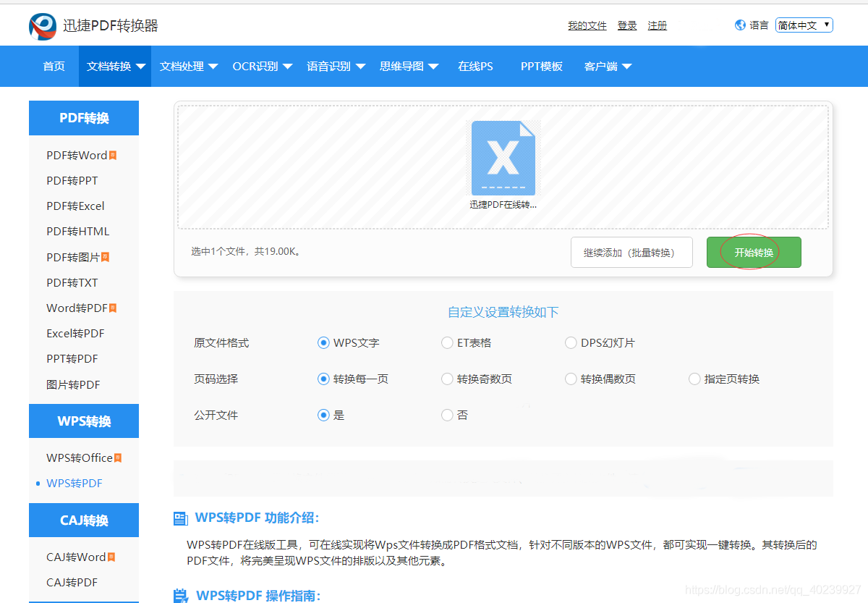Go to the 首页 tab
The width and height of the screenshot is (868, 603).
(x=54, y=67)
